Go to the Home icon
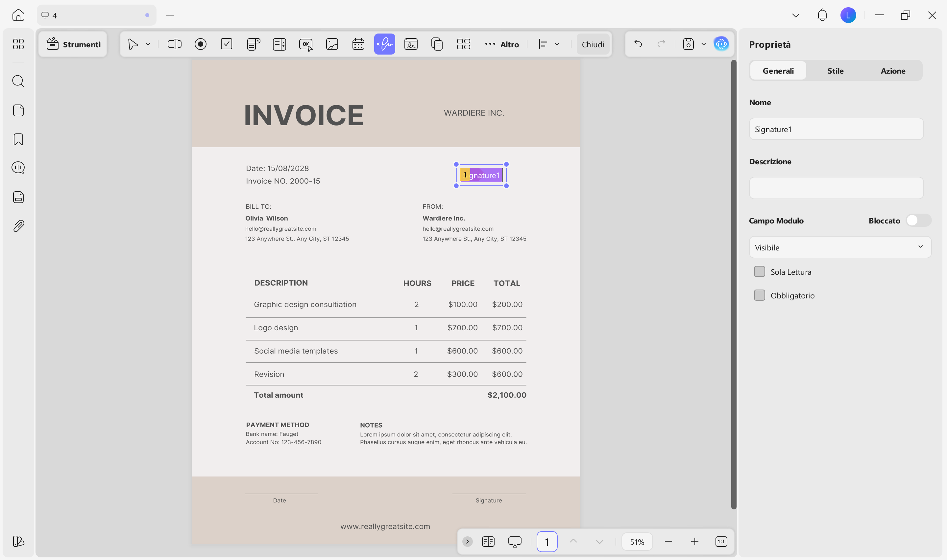Viewport: 947px width, 560px height. pyautogui.click(x=18, y=15)
